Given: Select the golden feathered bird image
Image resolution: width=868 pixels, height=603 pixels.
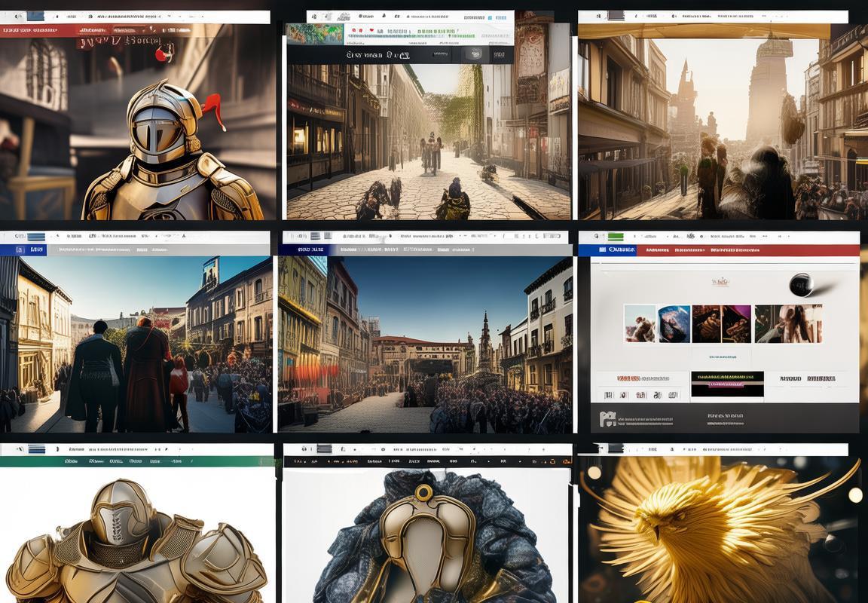Looking at the screenshot, I should [x=716, y=528].
